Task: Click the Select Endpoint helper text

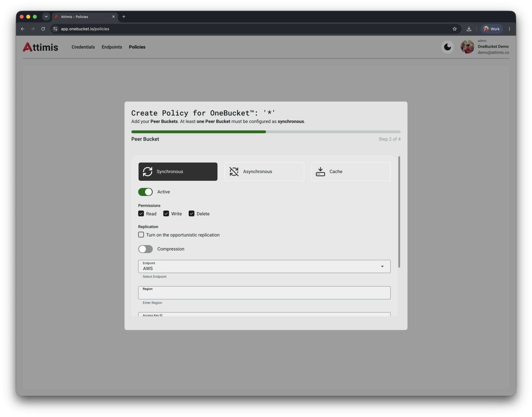Action: click(x=155, y=277)
